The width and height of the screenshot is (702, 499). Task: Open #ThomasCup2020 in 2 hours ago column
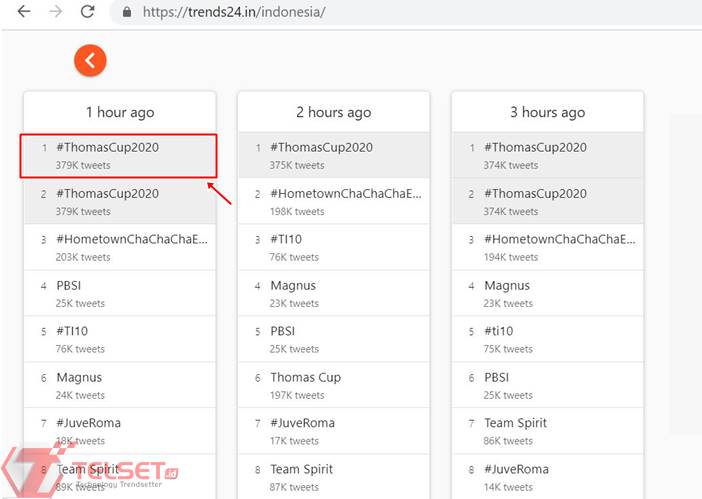(x=321, y=148)
